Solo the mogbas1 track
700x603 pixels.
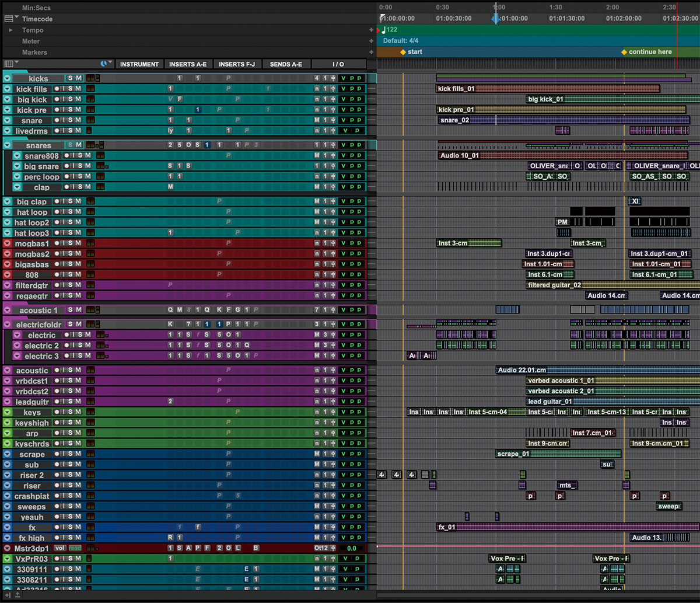(71, 243)
